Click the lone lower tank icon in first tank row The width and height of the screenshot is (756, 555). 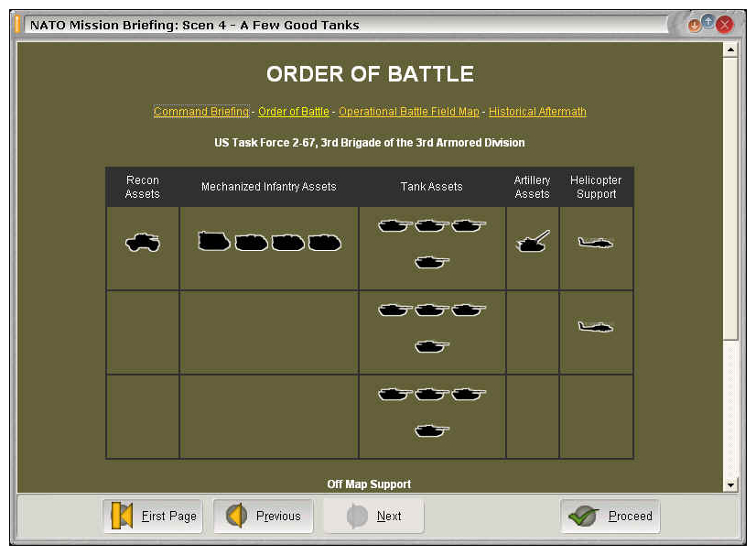[x=432, y=262]
